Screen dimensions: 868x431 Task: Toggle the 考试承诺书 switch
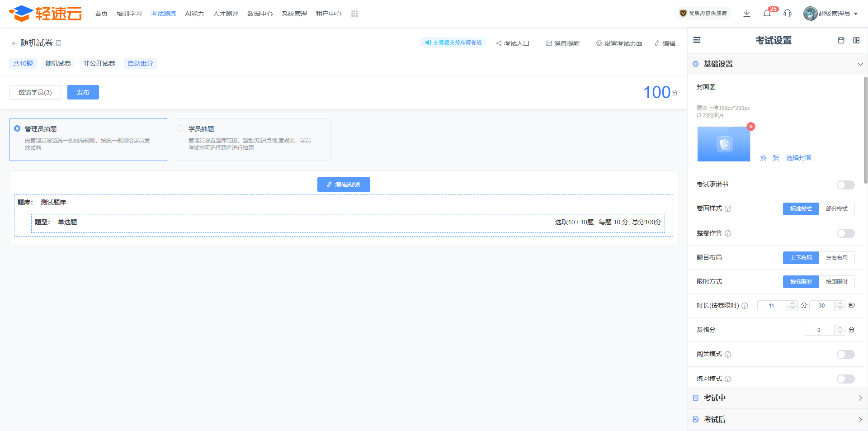point(845,185)
